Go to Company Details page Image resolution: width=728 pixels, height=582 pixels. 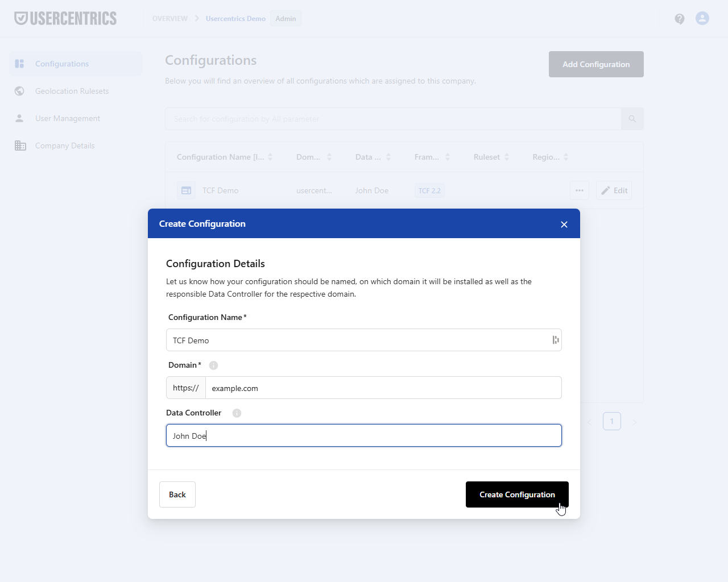[x=65, y=145]
